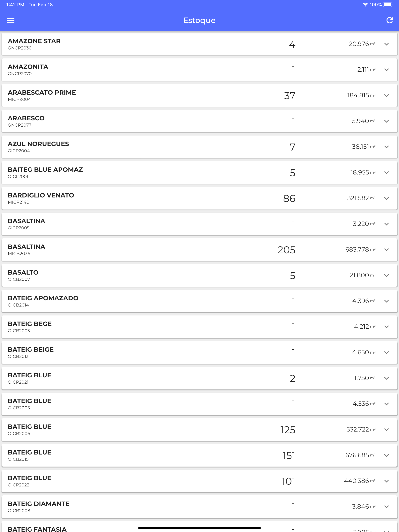Expand BATEIG BLUE OICB2015 chevron
399x532 pixels.
(x=387, y=456)
